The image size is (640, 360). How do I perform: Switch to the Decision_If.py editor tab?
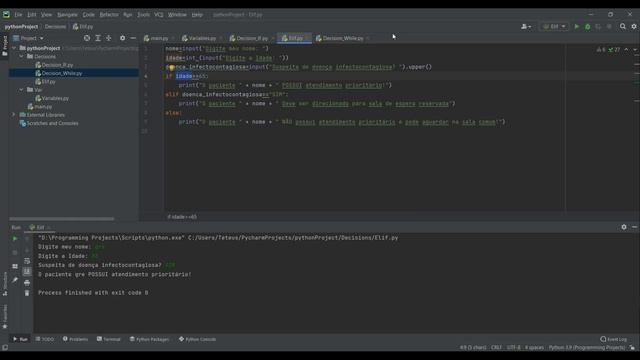coord(251,38)
